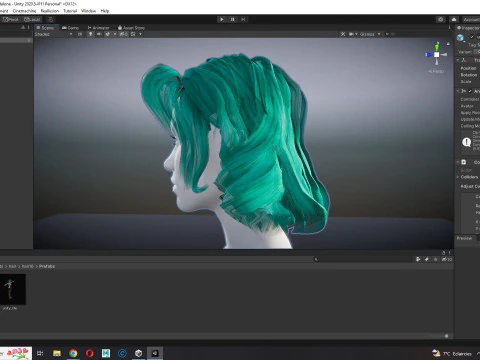
Task: Open the Asset Store tab
Action: point(131,28)
